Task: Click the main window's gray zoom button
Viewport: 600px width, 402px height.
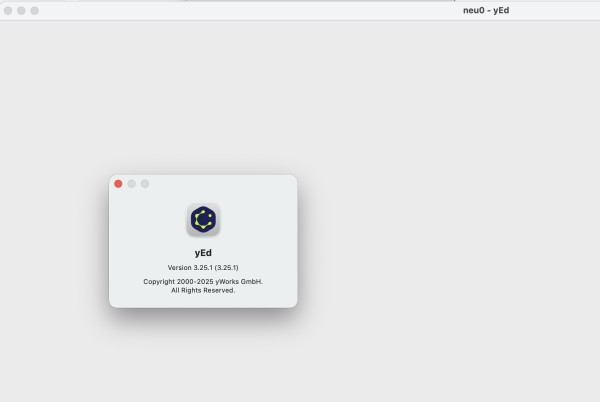Action: pos(34,10)
